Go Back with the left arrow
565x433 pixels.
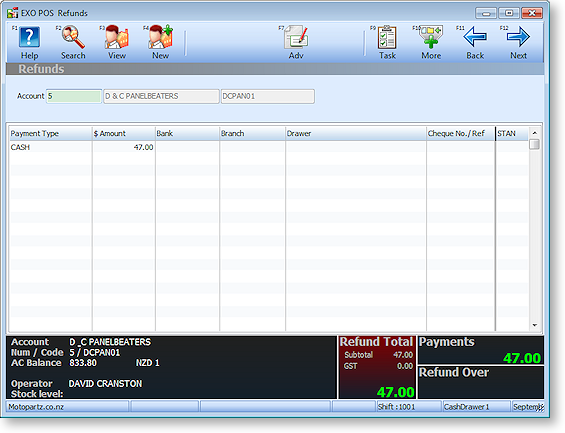[x=475, y=37]
